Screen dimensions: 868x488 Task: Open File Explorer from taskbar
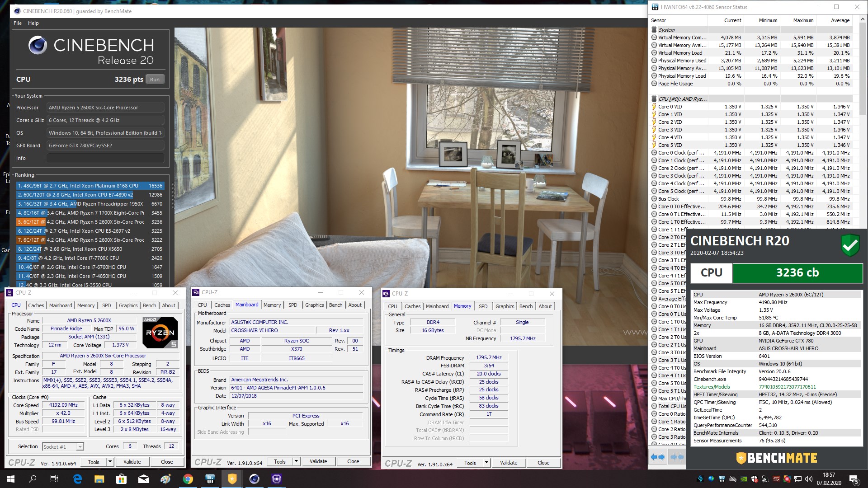pyautogui.click(x=99, y=479)
